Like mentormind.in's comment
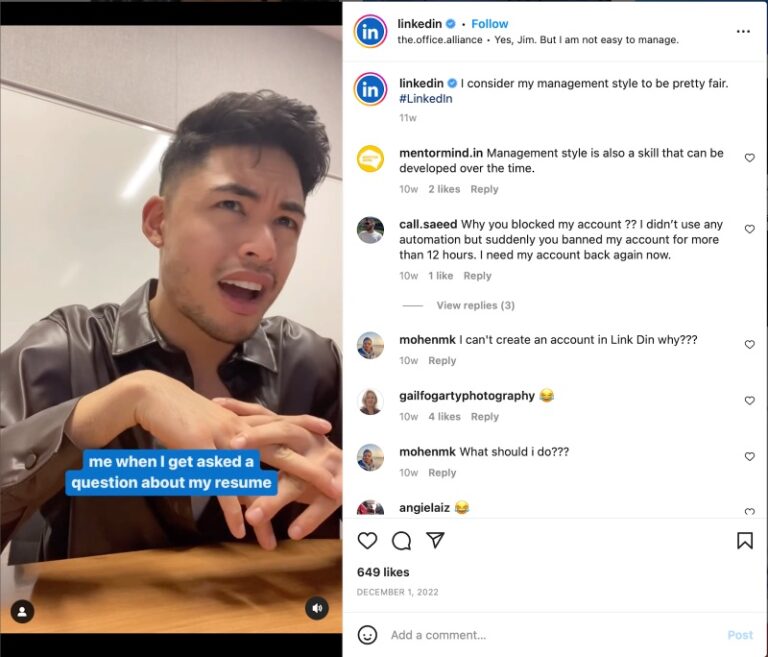The width and height of the screenshot is (768, 657). pos(749,158)
